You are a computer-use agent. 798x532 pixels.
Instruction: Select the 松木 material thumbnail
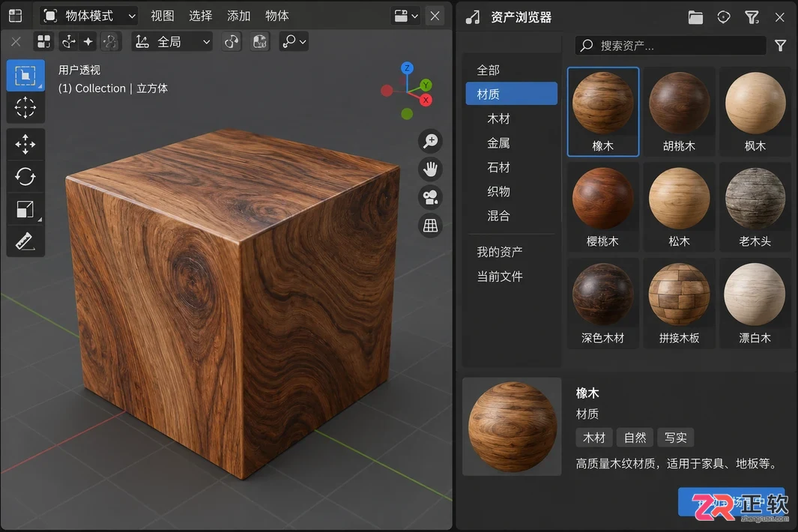coord(679,207)
